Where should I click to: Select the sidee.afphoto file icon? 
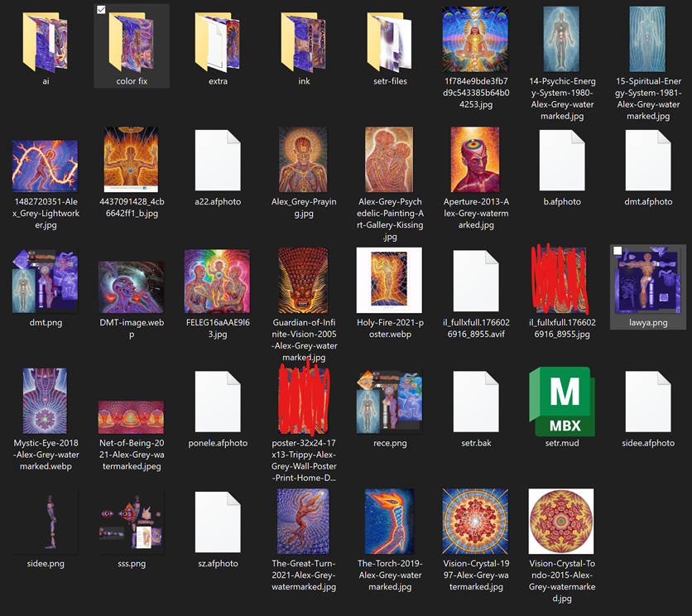tap(648, 402)
